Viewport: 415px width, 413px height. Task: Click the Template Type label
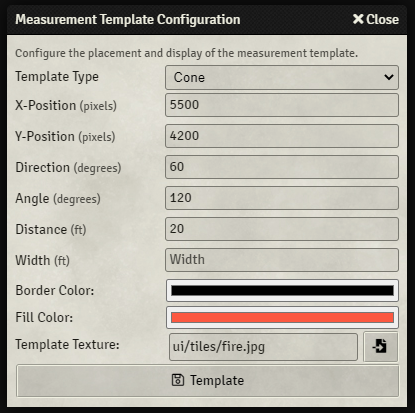57,77
